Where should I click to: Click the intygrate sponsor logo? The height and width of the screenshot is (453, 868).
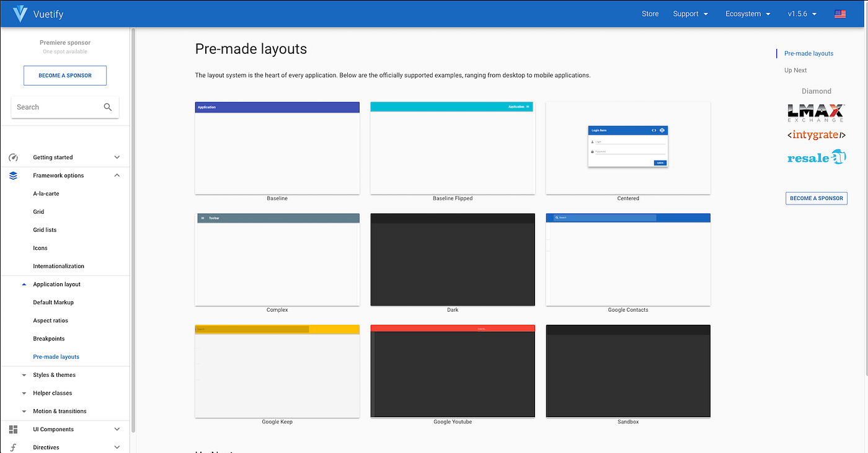tap(816, 134)
